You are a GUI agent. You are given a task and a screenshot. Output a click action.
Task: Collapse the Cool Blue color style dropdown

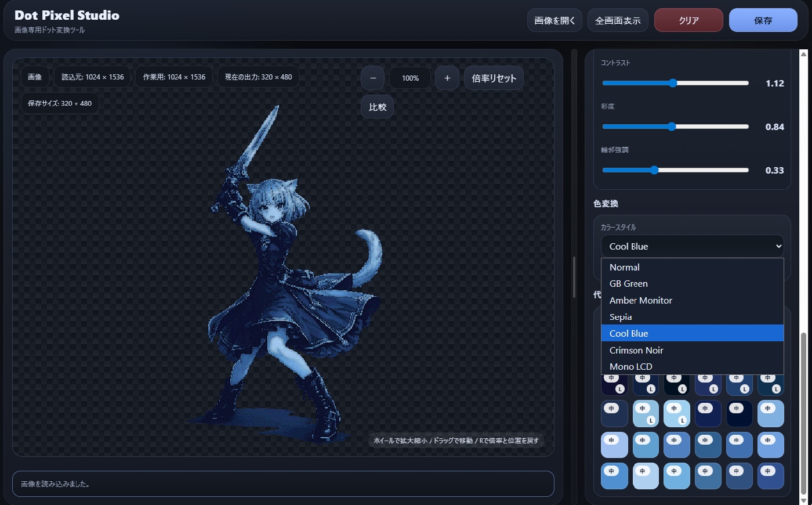(692, 246)
